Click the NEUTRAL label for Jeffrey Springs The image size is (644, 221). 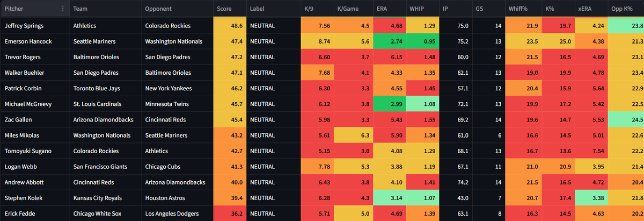tap(273, 25)
